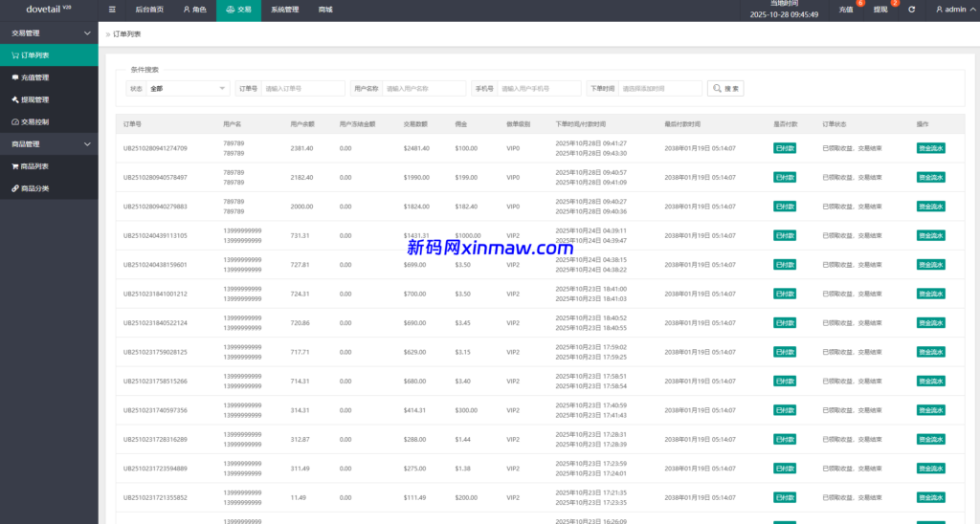Open 商品分类 in the sidebar
Screen dimensions: 980x524
35,188
